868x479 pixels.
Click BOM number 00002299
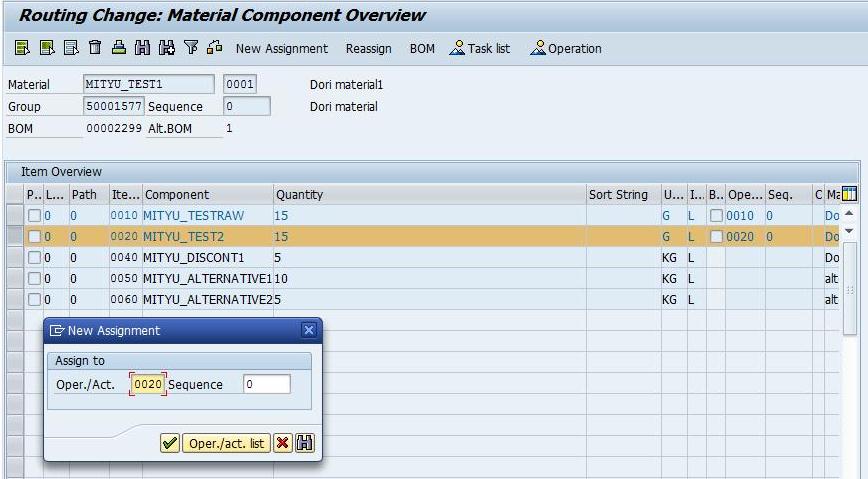click(114, 128)
